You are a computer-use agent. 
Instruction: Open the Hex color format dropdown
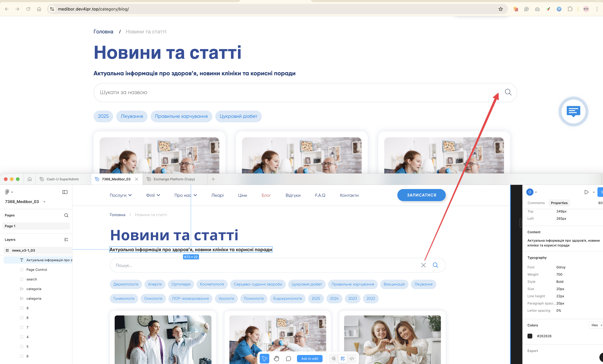click(x=596, y=325)
